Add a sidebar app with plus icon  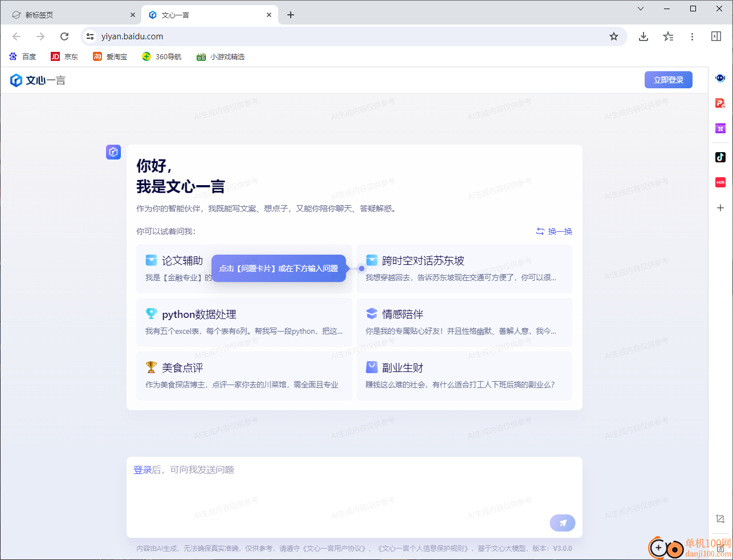720,208
